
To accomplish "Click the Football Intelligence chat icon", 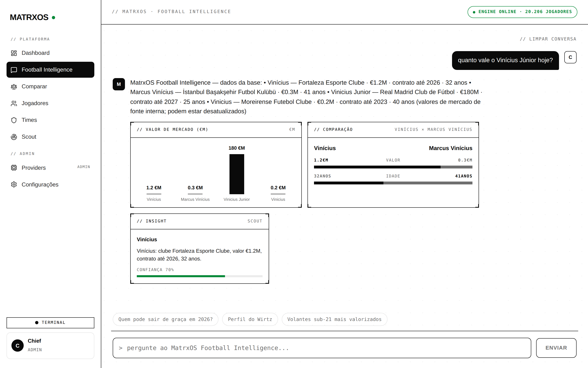I will pos(14,70).
